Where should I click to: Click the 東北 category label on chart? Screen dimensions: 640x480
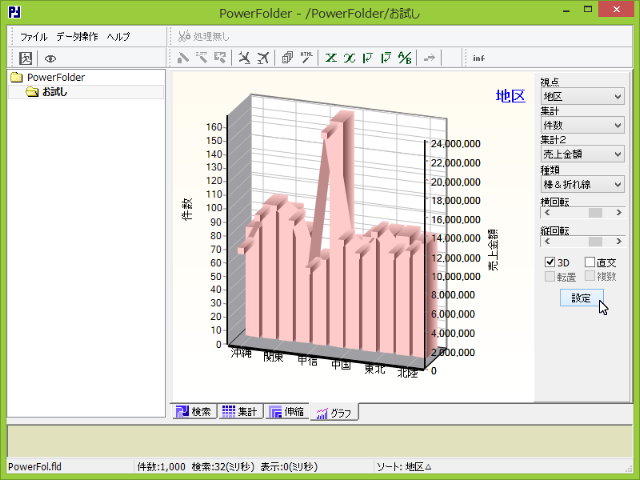coord(375,369)
